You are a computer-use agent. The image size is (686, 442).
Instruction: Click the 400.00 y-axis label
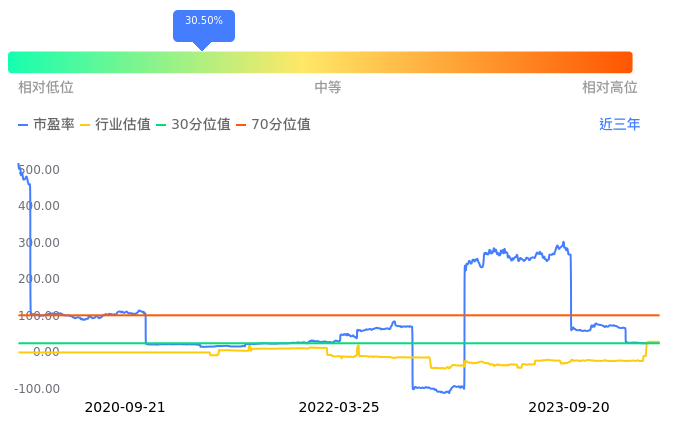[x=40, y=206]
